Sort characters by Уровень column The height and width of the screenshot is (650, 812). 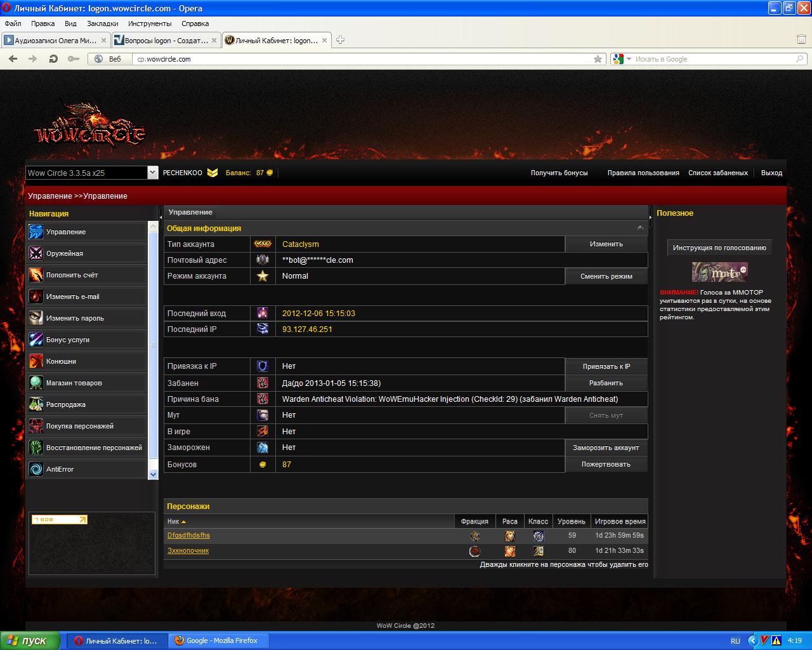(x=571, y=521)
